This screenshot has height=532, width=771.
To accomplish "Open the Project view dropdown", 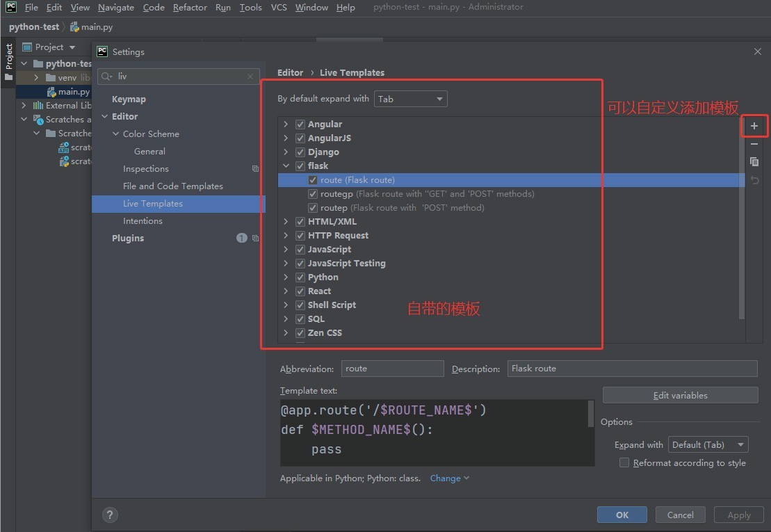I will click(x=72, y=47).
